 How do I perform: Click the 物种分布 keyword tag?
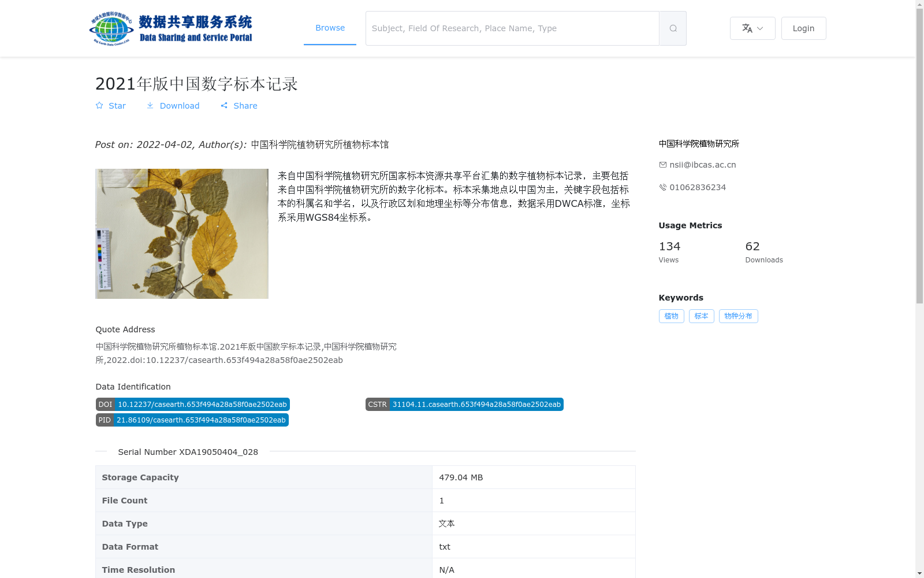[739, 316]
